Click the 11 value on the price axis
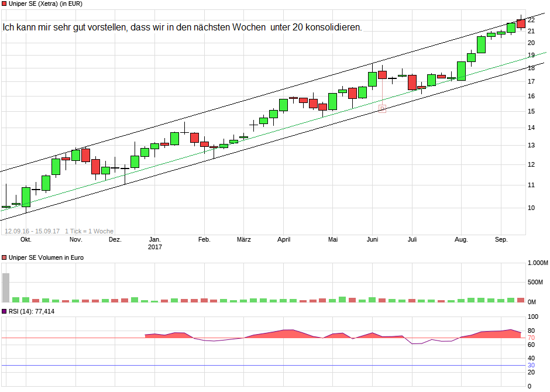The image size is (550, 392). (531, 185)
